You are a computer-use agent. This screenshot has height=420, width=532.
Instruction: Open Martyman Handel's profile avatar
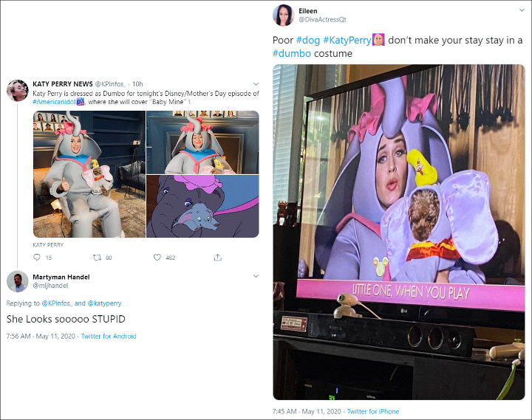(x=17, y=281)
